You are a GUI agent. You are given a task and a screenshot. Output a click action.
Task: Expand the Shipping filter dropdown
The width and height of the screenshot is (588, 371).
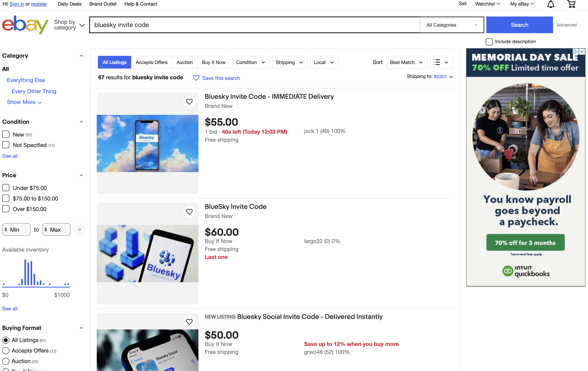click(289, 62)
